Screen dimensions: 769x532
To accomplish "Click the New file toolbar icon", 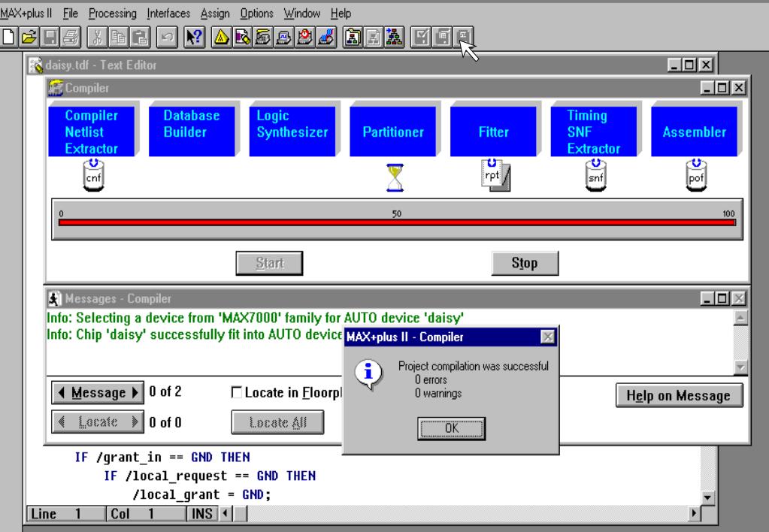I will point(8,38).
